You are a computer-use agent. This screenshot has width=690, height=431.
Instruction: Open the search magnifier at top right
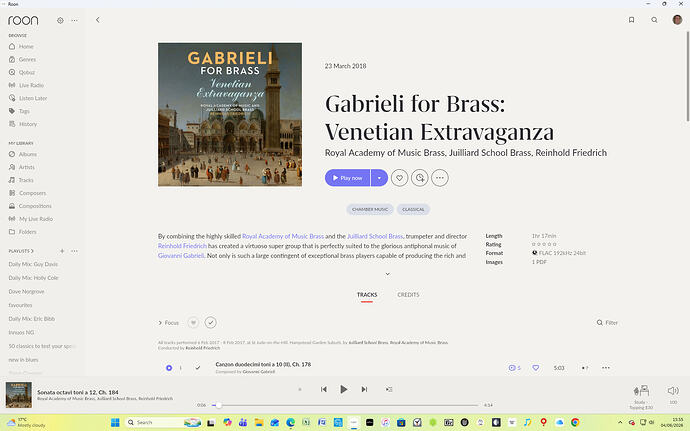pos(654,20)
